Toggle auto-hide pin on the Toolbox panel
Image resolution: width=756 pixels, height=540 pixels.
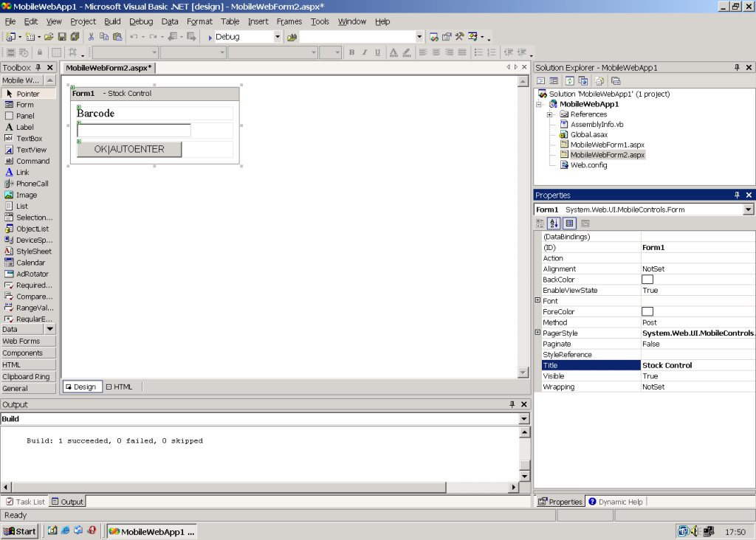pos(38,67)
